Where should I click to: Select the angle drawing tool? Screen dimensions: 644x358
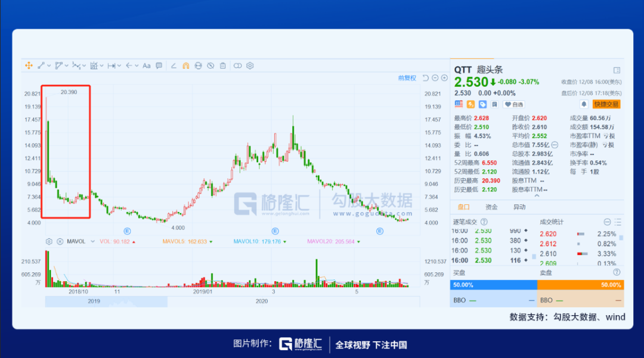[174, 66]
